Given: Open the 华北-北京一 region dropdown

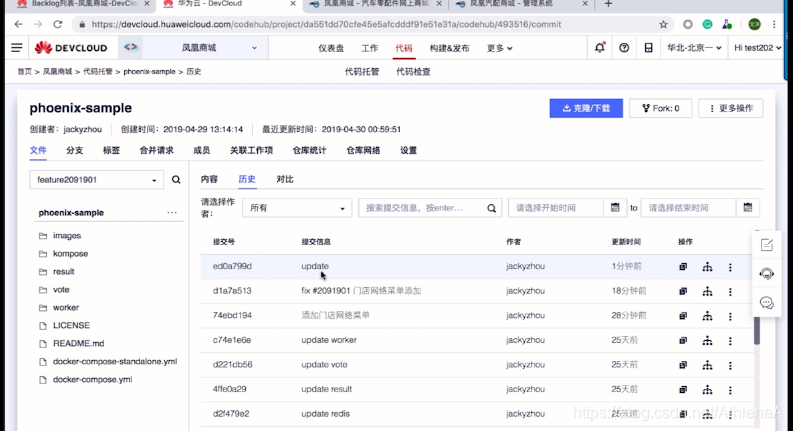Looking at the screenshot, I should [694, 48].
